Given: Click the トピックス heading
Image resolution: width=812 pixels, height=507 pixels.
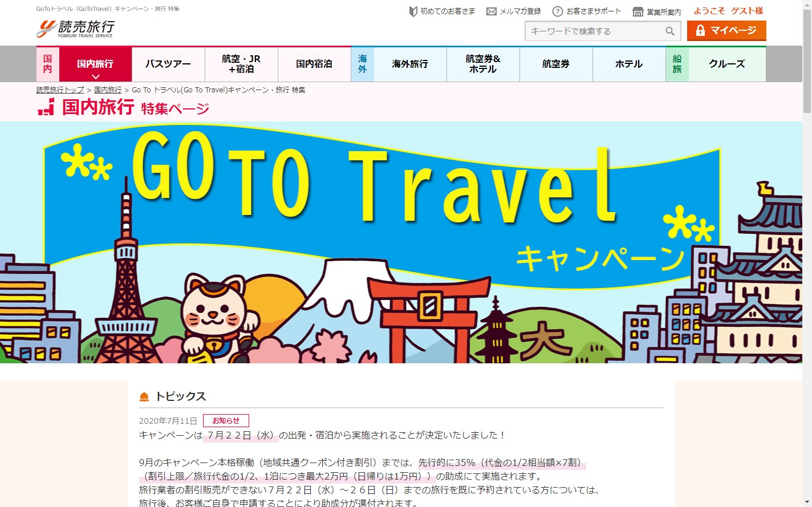Looking at the screenshot, I should (181, 397).
